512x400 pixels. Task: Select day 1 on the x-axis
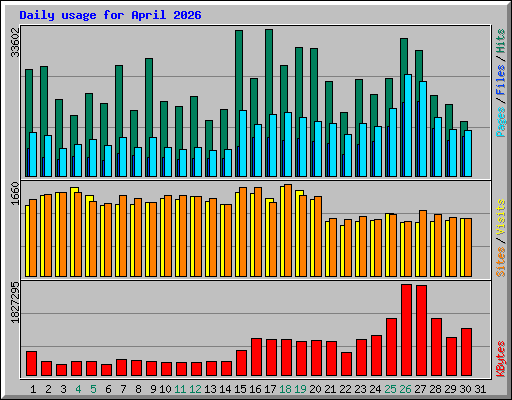pos(33,389)
